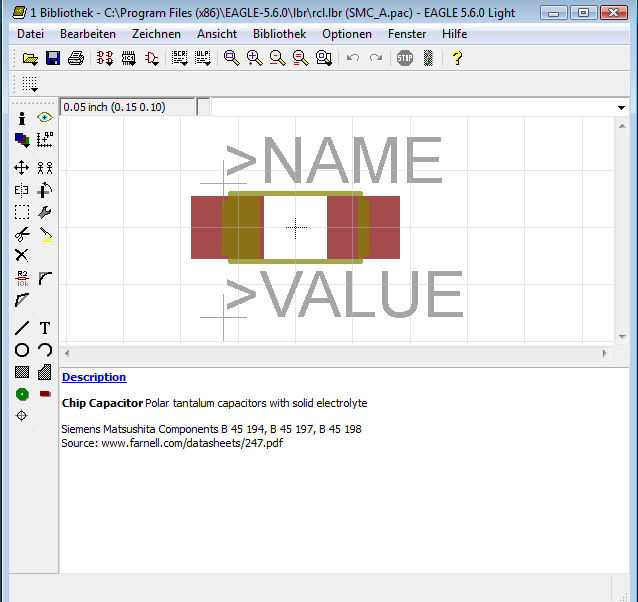Screen dimensions: 638x602
Task: Select the Wire line tool
Action: click(x=22, y=328)
